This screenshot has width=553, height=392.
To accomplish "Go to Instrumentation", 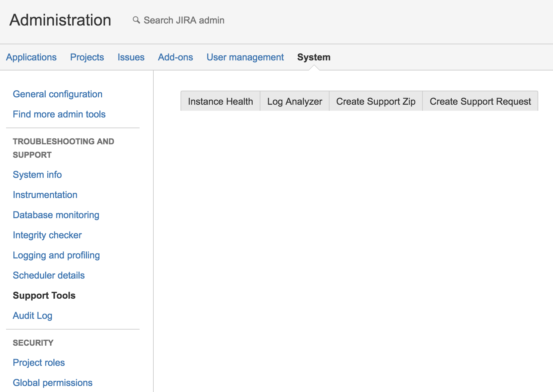I will 45,195.
